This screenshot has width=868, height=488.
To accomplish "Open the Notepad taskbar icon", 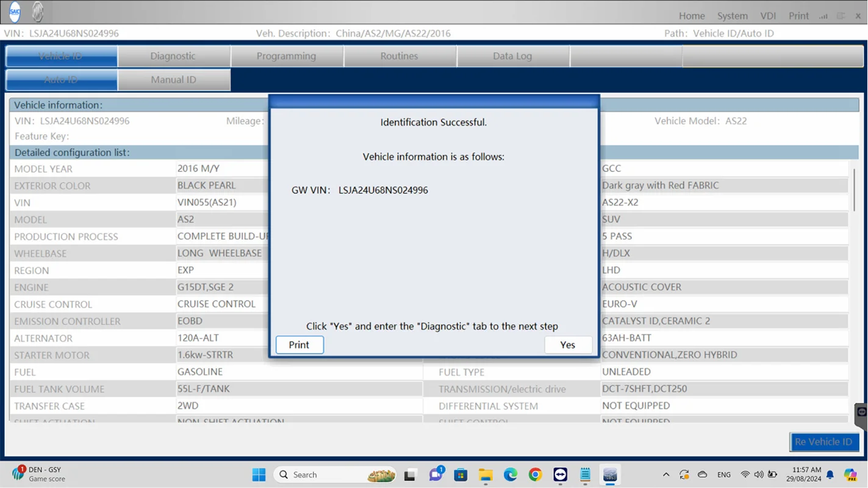I will tap(586, 475).
